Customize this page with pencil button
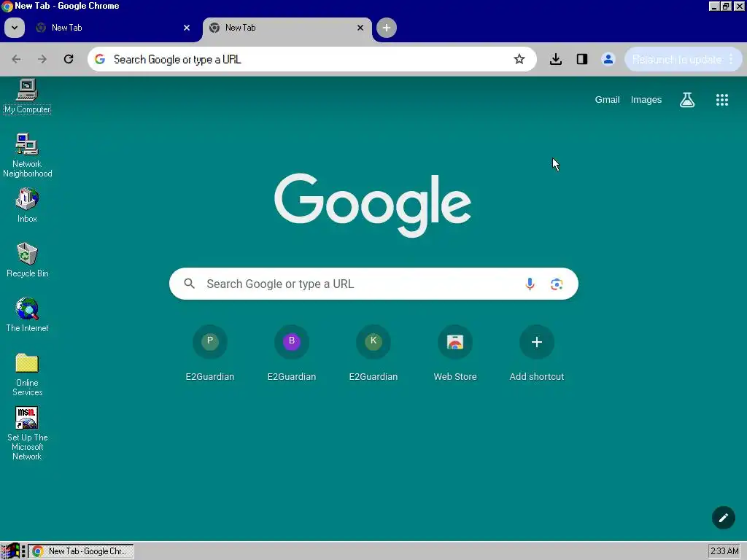 (723, 518)
